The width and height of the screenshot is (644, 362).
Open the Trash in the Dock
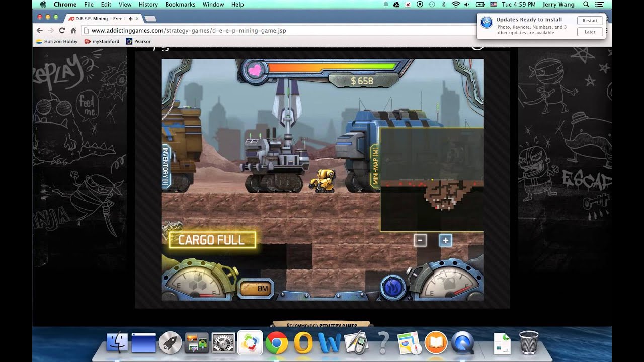(x=528, y=343)
